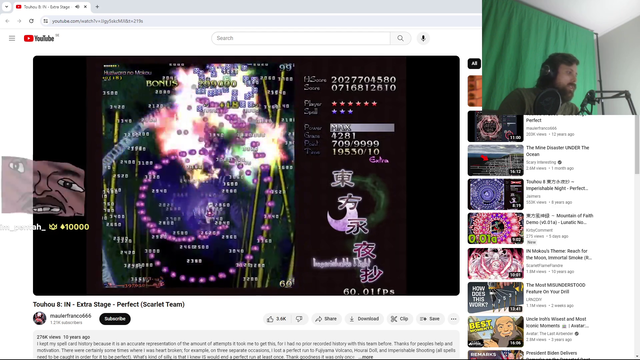The height and width of the screenshot is (360, 640).
Task: Subscribe to maulerfranco666
Action: point(115,319)
